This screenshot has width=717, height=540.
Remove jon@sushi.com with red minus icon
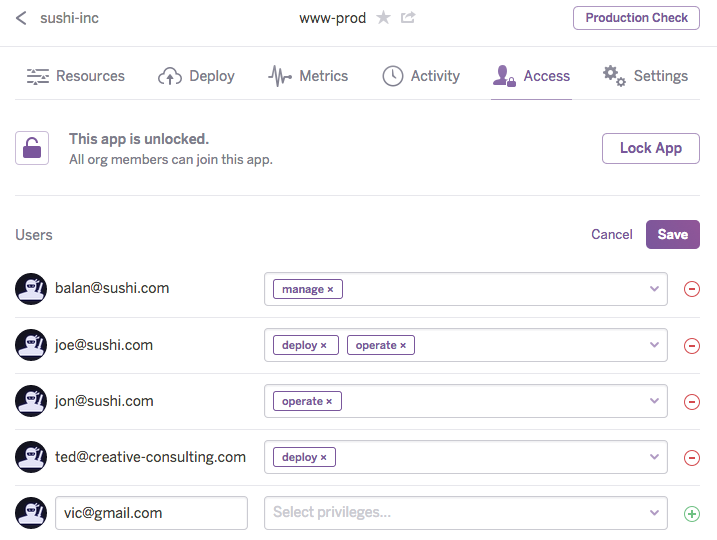click(691, 402)
